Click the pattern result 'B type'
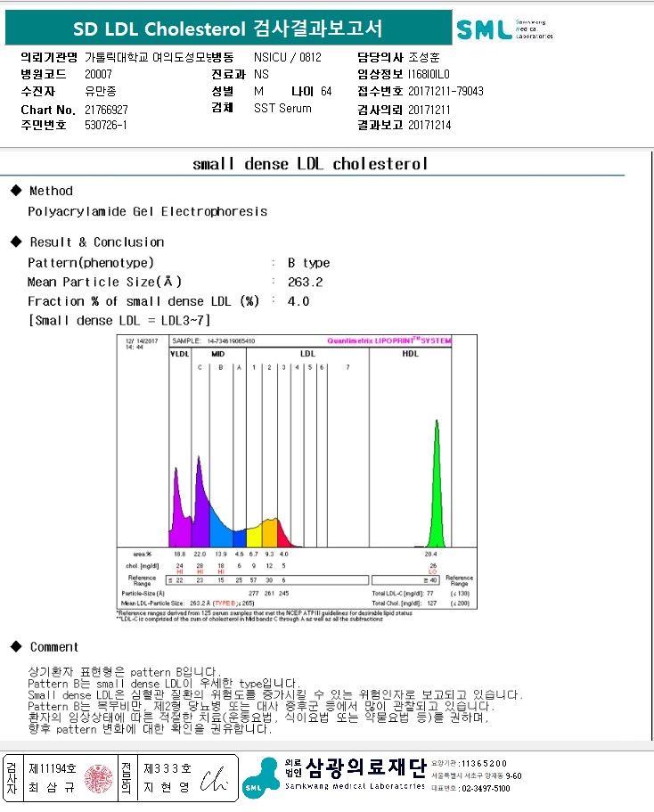The height and width of the screenshot is (812, 654). 308,263
